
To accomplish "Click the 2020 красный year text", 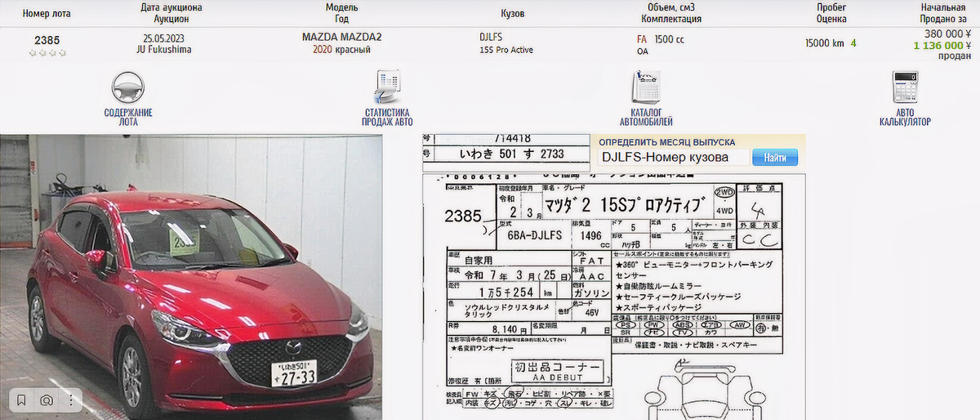I will click(x=341, y=50).
